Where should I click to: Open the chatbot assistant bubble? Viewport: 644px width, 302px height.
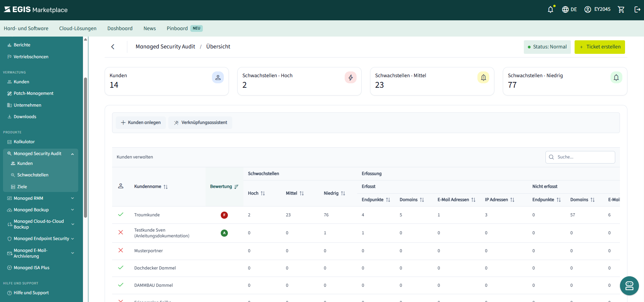tap(629, 286)
